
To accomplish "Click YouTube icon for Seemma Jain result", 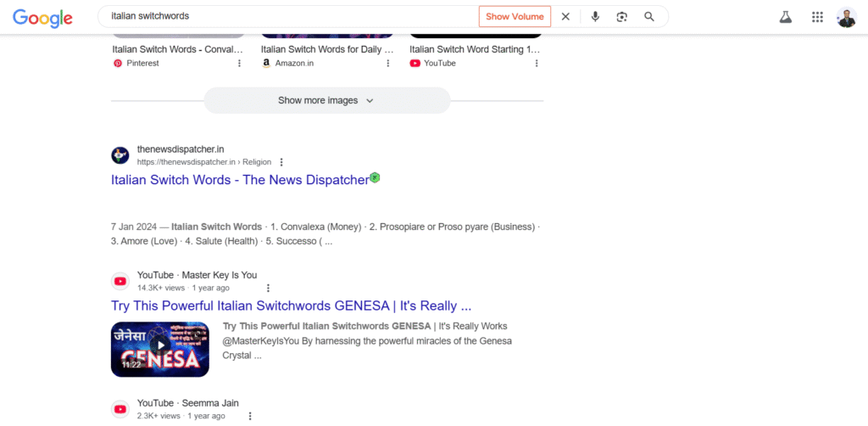I will pyautogui.click(x=120, y=409).
